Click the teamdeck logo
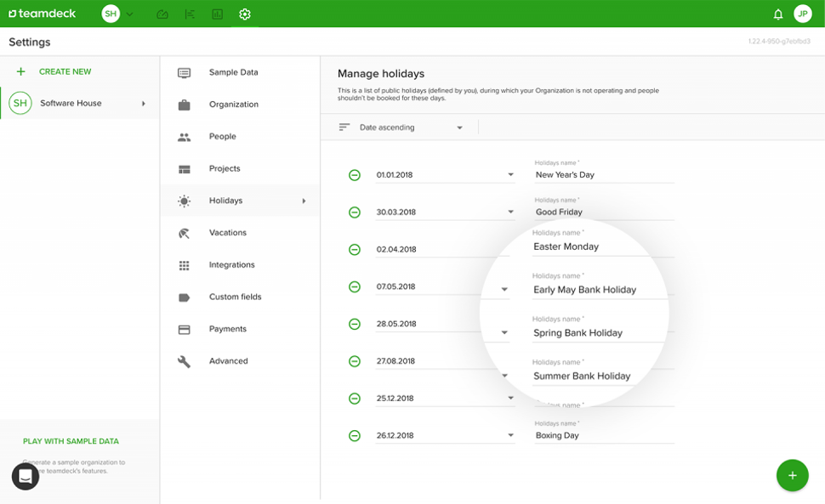The height and width of the screenshot is (504, 825). pos(43,14)
